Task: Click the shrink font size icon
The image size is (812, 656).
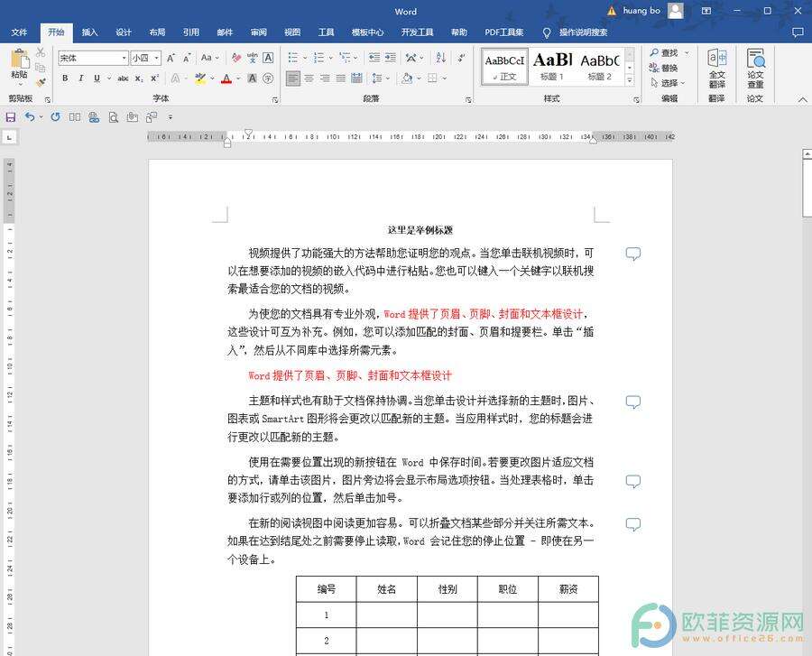Action: coord(187,58)
